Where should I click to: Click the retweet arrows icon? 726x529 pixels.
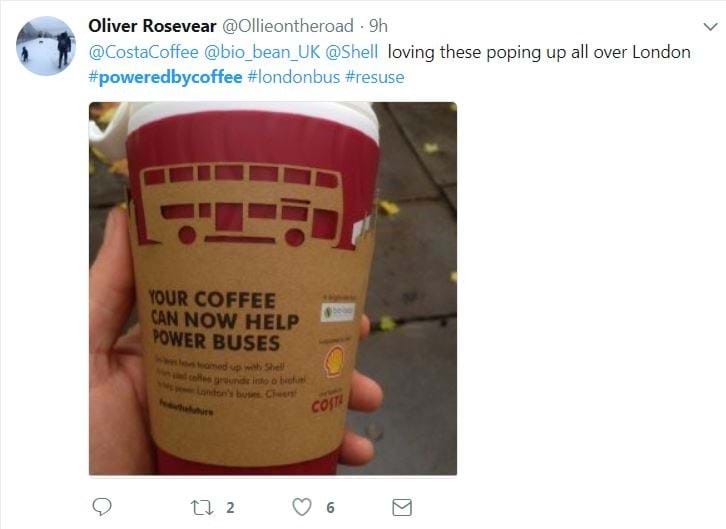coord(202,508)
